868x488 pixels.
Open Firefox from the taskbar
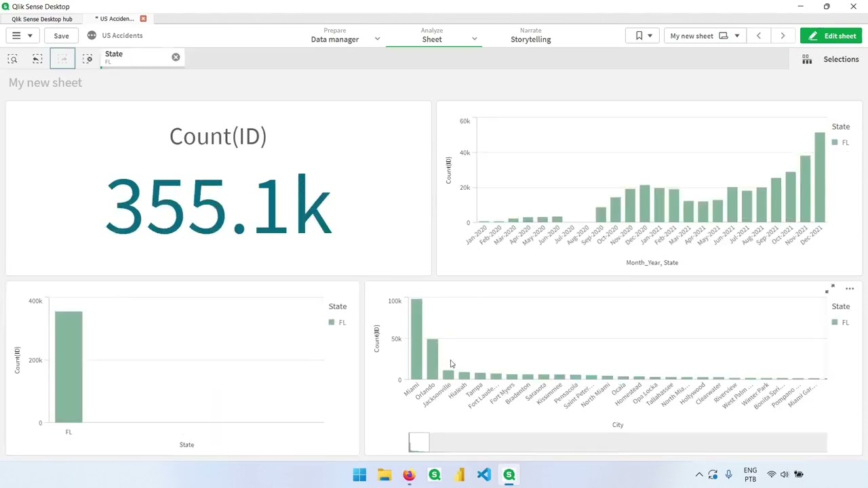[x=409, y=475]
